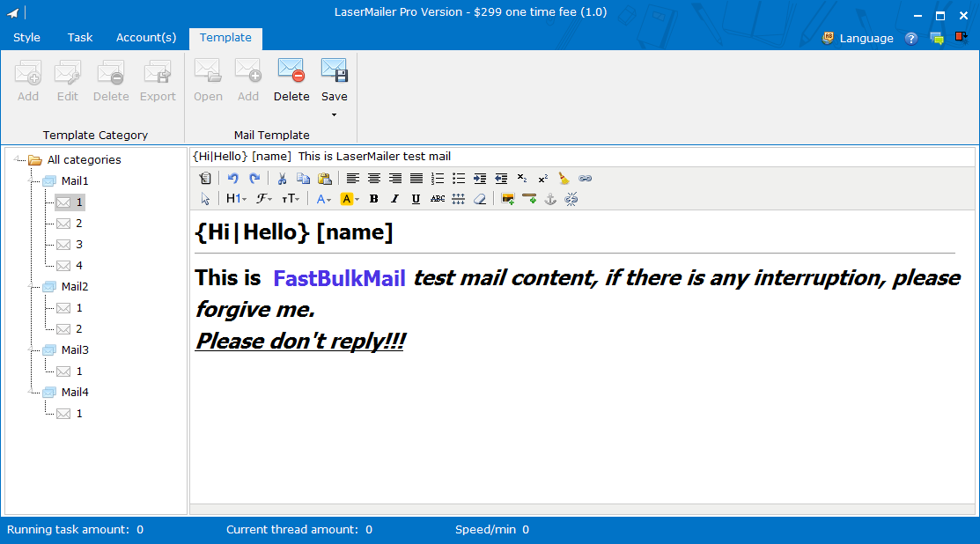The height and width of the screenshot is (544, 980).
Task: Clear formatting with the broom icon
Action: click(x=564, y=179)
